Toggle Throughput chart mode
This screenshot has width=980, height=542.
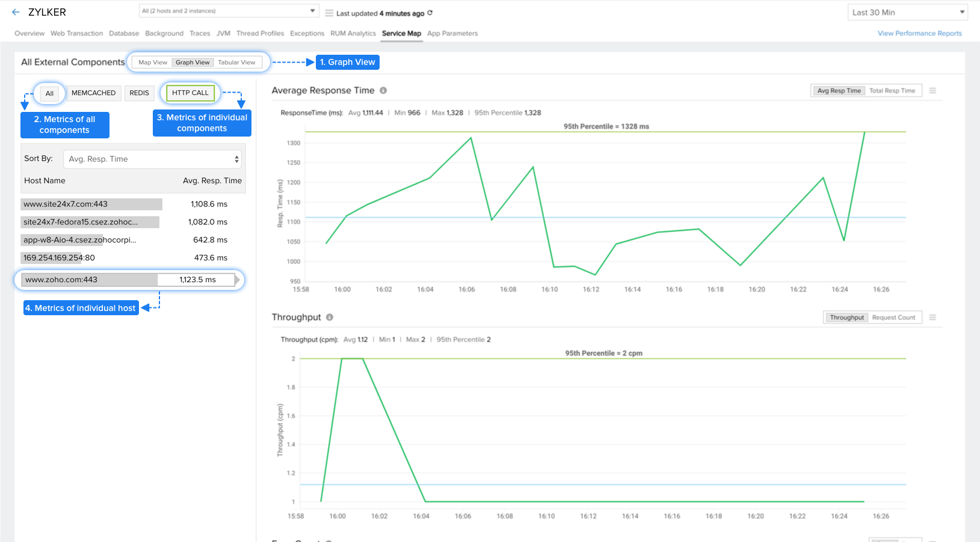(x=846, y=318)
